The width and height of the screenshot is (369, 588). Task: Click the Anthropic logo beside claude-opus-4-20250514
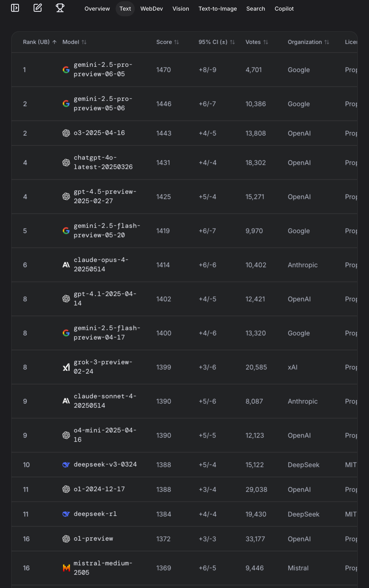click(x=66, y=265)
